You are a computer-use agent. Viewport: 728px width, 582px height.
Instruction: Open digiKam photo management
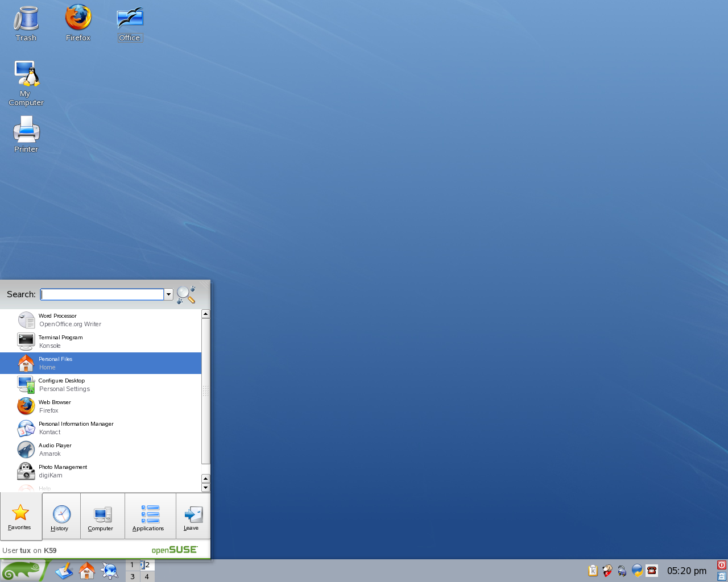click(101, 471)
